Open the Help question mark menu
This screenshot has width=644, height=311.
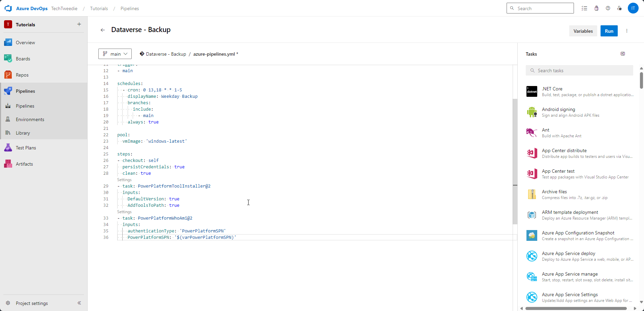coord(608,8)
